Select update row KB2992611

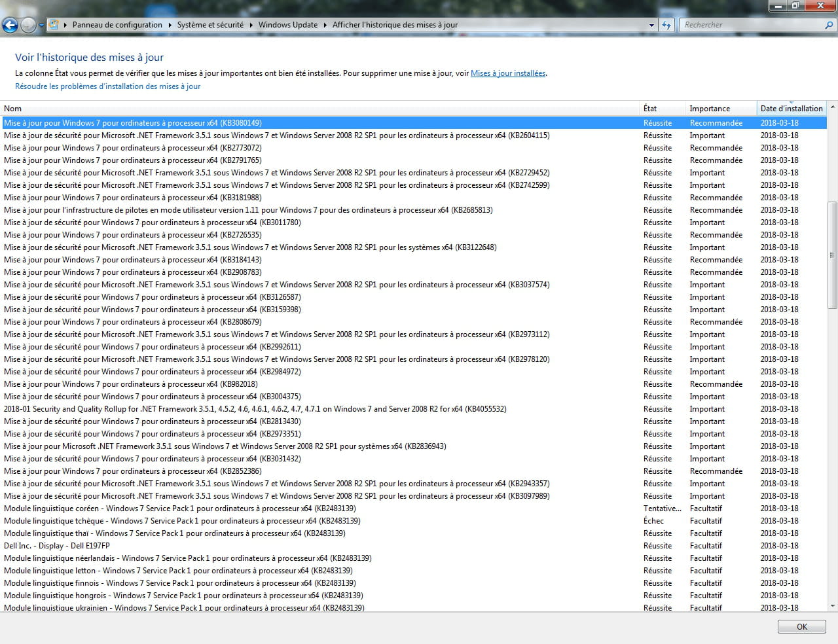(x=414, y=347)
